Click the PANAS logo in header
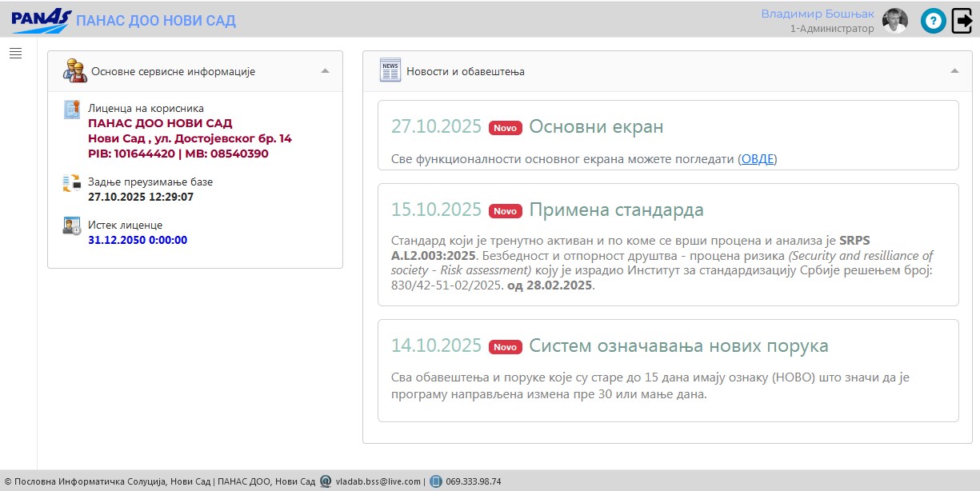Screen dimensions: 980x491 (41, 21)
